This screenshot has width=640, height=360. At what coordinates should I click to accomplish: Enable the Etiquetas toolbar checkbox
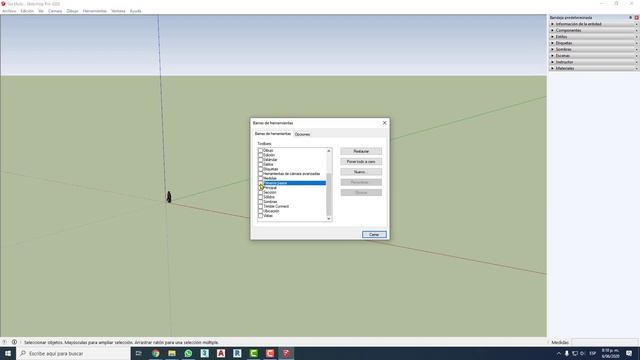[x=260, y=169]
